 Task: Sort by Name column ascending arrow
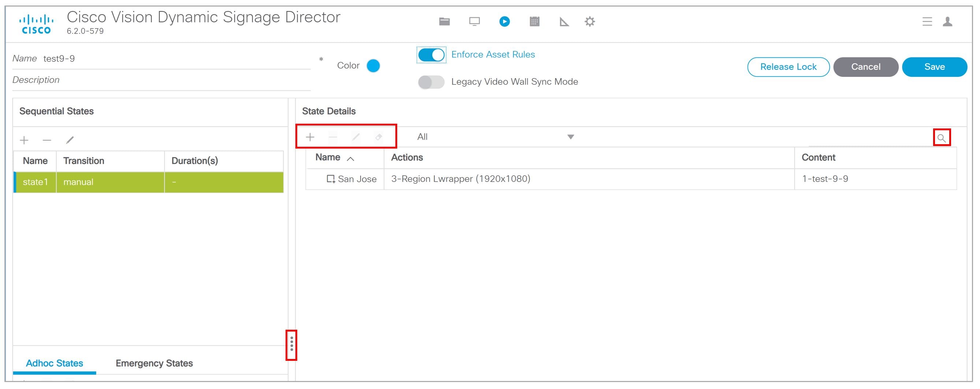click(350, 159)
